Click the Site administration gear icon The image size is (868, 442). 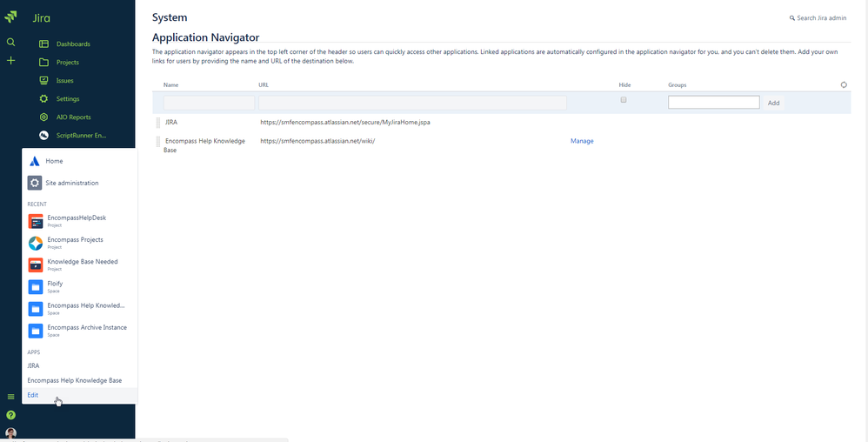34,183
